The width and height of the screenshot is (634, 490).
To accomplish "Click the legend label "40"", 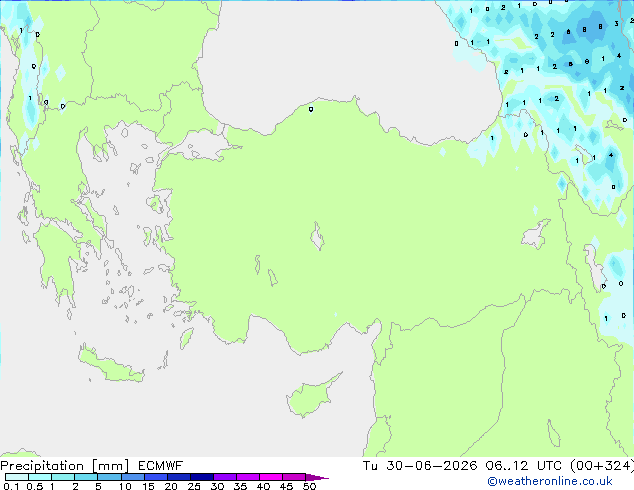I will [x=263, y=486].
